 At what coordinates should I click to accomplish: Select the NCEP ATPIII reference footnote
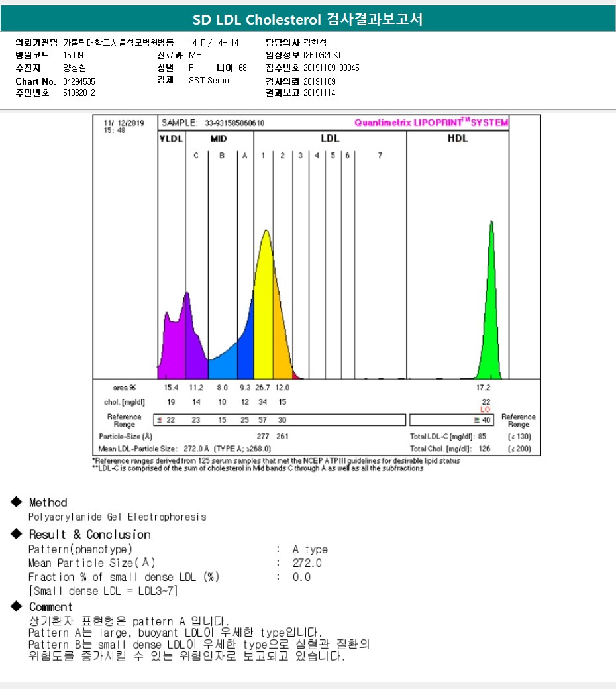276,461
